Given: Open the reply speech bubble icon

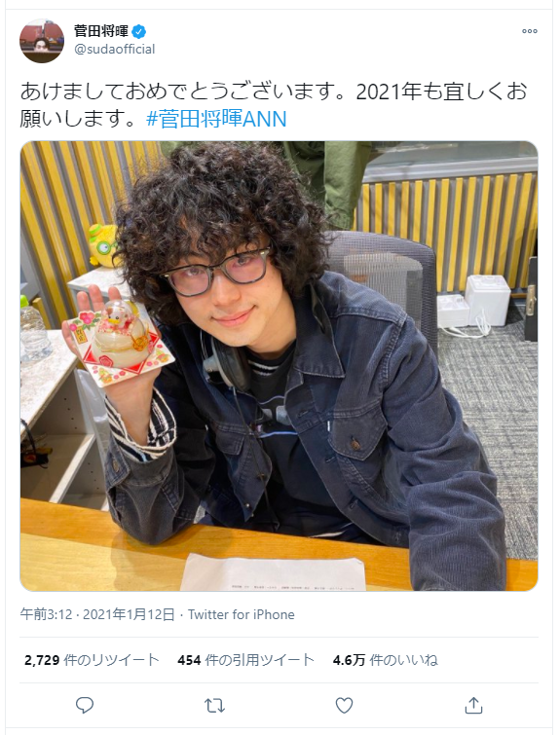Looking at the screenshot, I should tap(85, 705).
